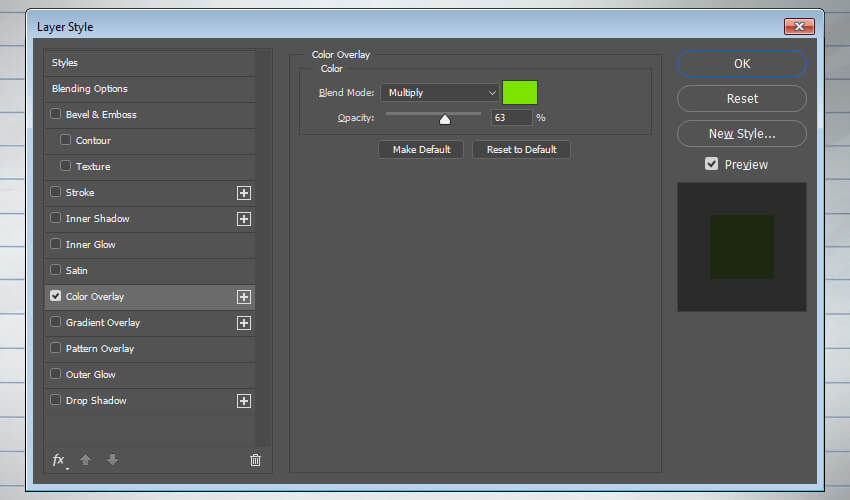Enable the Pattern Overlay checkbox
Screen dimensions: 850x500
point(55,348)
